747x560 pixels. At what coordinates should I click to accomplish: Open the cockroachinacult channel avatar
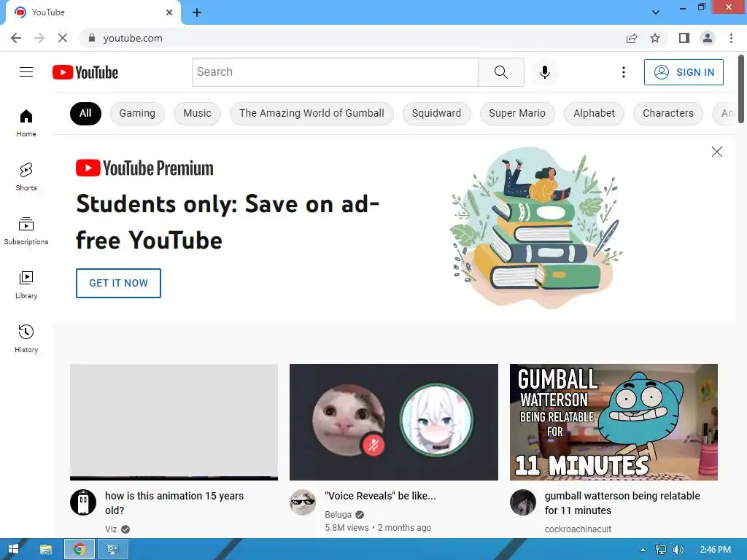pos(523,502)
